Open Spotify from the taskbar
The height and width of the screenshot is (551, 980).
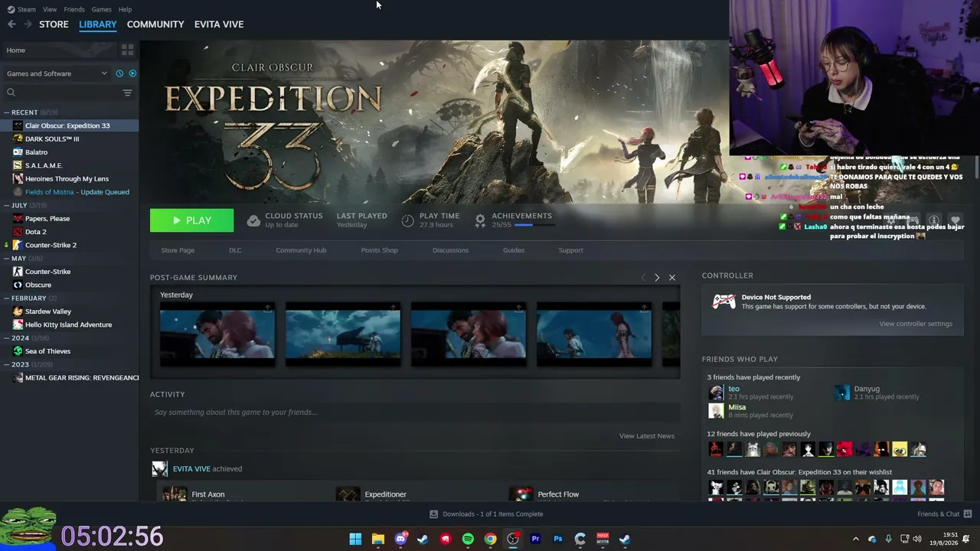pyautogui.click(x=468, y=539)
